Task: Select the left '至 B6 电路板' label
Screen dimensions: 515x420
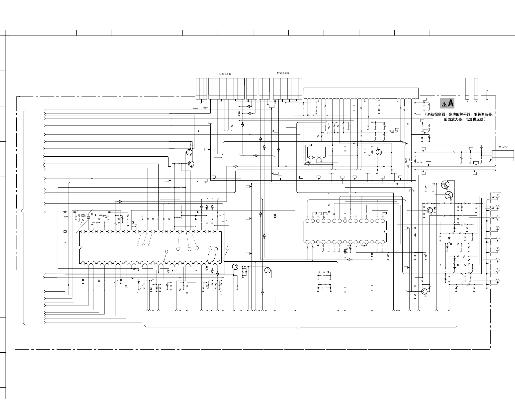Action: [x=225, y=74]
